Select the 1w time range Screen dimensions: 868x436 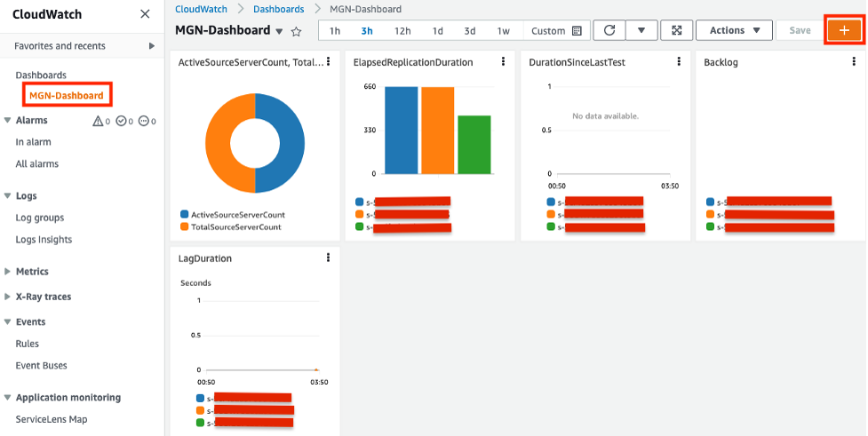pyautogui.click(x=503, y=31)
